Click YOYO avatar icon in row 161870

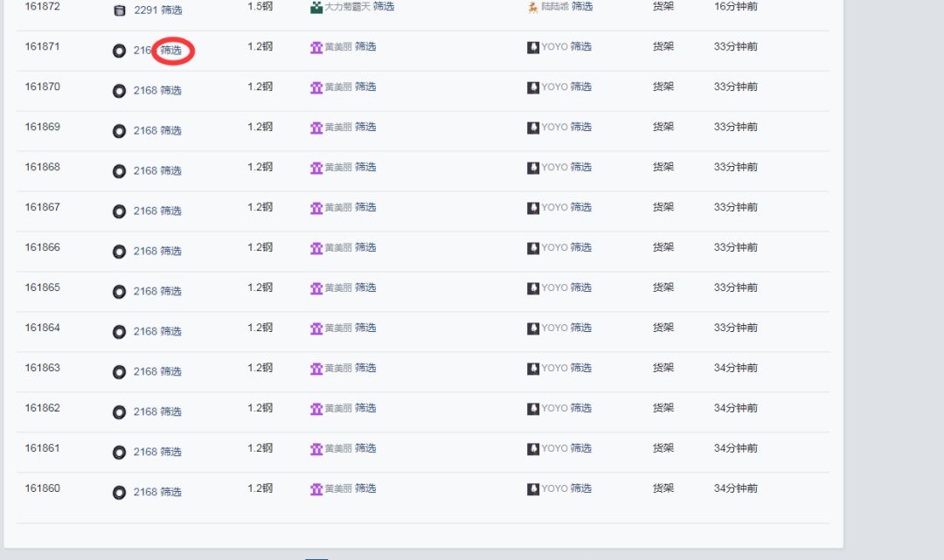[x=533, y=88]
